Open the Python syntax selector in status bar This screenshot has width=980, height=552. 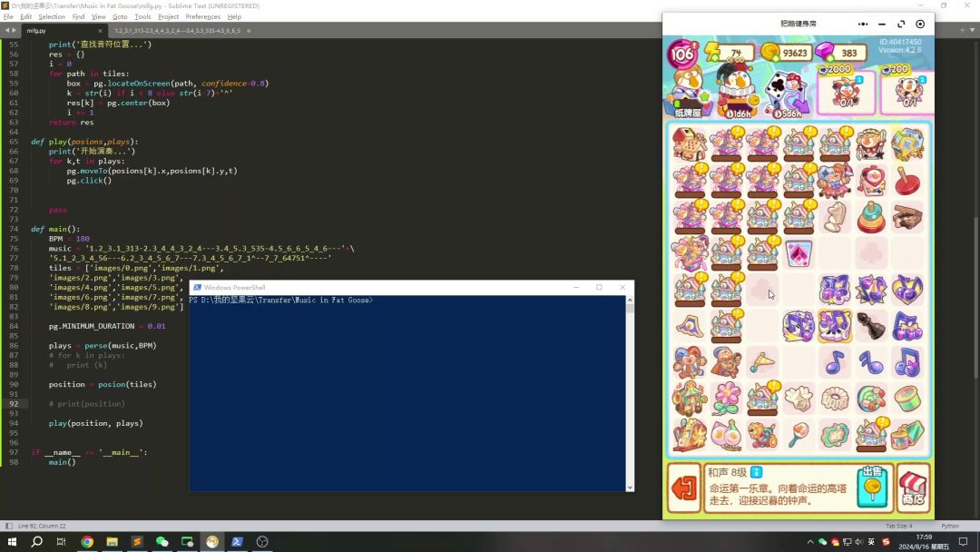click(x=950, y=526)
